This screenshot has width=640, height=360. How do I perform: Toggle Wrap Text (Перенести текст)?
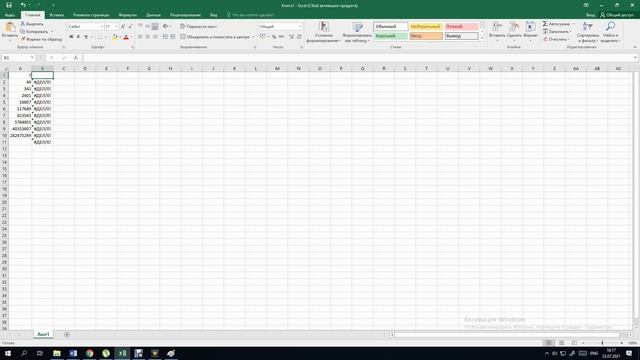198,27
